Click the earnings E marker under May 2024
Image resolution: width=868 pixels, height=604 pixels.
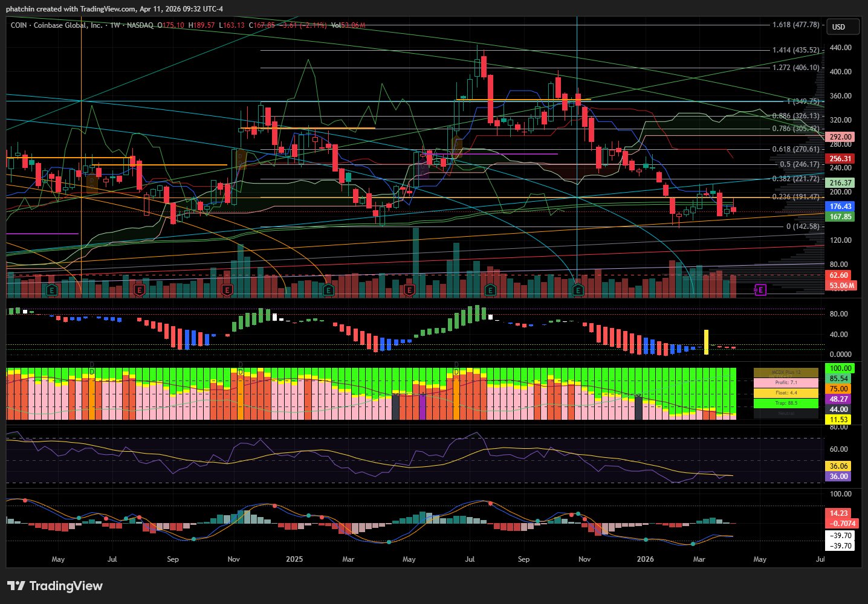point(52,291)
